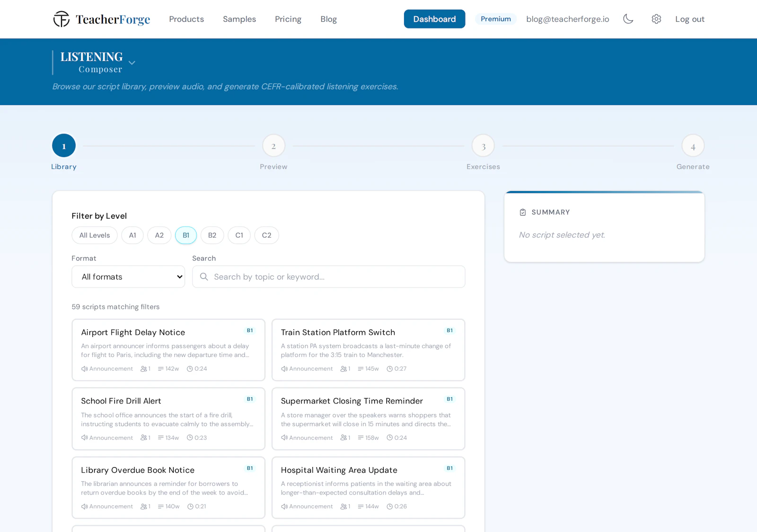Filter scripts by C1 level

pyautogui.click(x=239, y=235)
